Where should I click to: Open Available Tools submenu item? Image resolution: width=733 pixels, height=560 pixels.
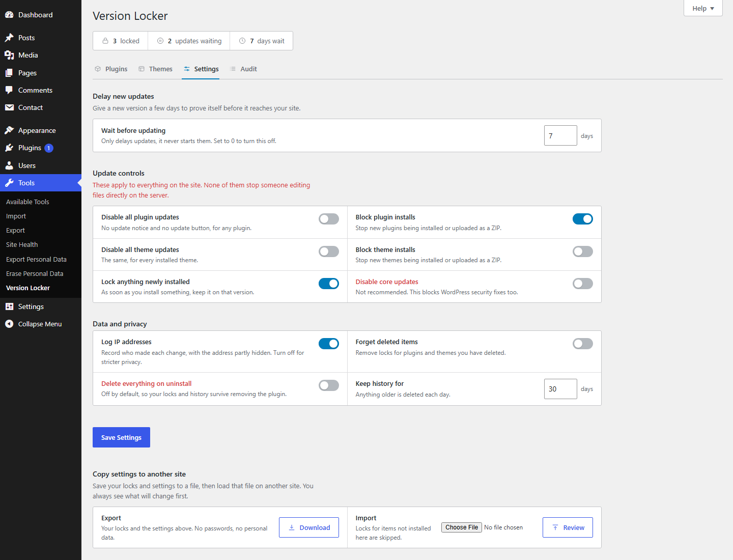[41, 202]
